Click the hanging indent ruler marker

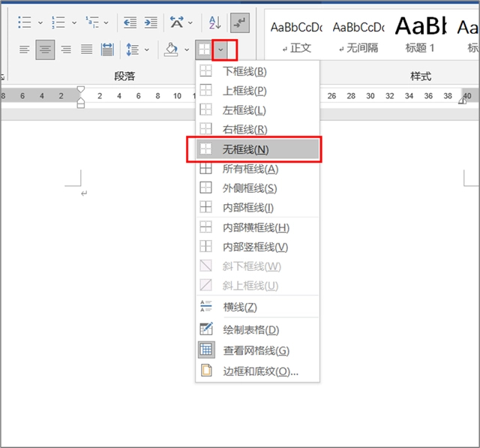point(81,101)
